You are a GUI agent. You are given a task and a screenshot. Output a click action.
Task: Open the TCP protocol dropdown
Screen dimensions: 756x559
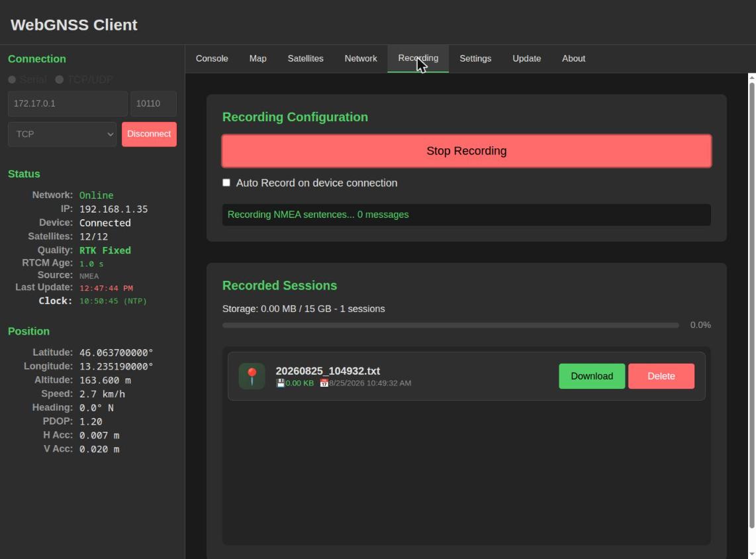(62, 134)
